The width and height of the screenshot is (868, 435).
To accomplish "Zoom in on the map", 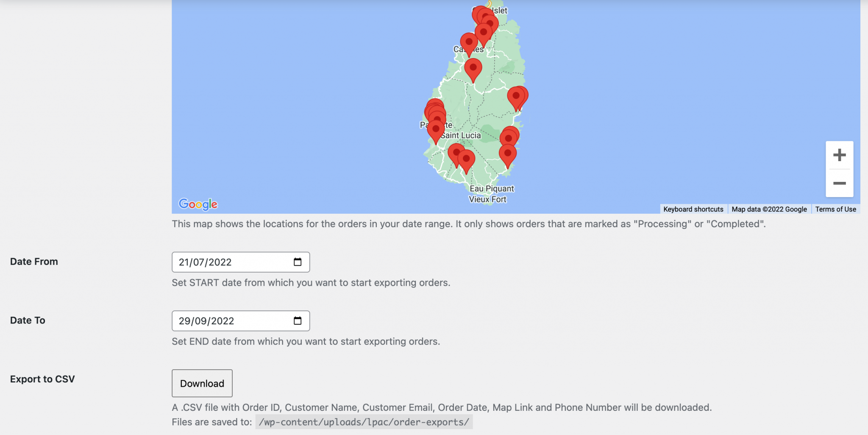I will point(839,155).
